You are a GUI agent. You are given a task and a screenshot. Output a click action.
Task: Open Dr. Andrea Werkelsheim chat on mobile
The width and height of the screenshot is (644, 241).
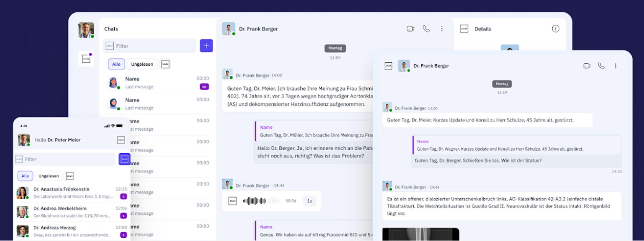[72, 212]
